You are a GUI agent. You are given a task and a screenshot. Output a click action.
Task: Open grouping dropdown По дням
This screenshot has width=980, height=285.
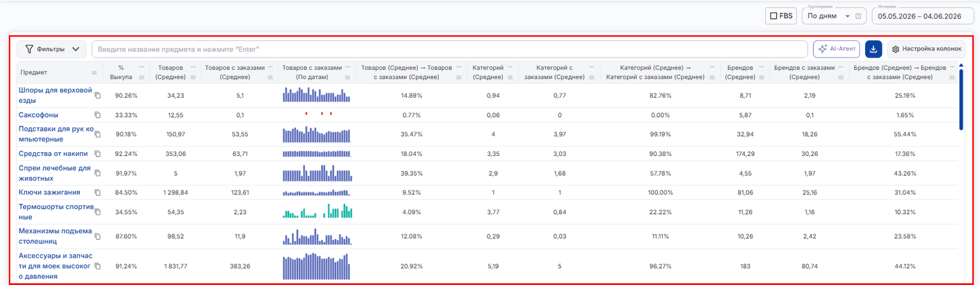[833, 16]
